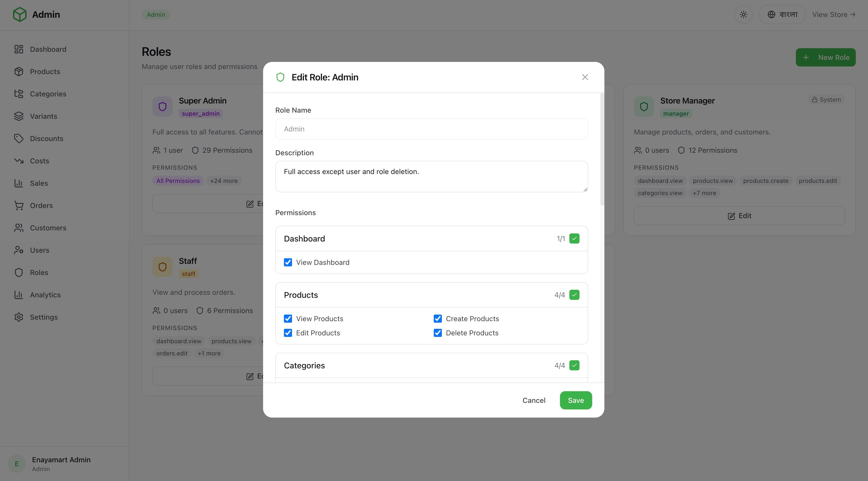Toggle all Categories permissions checkbox
The width and height of the screenshot is (868, 481).
coord(574,365)
